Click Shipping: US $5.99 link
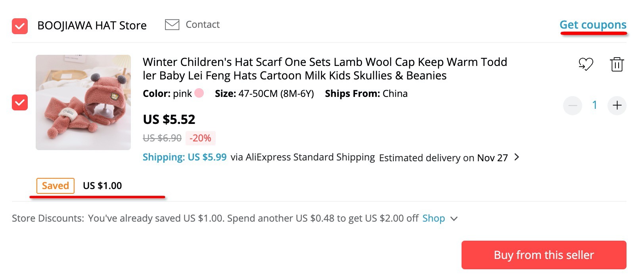 184,157
